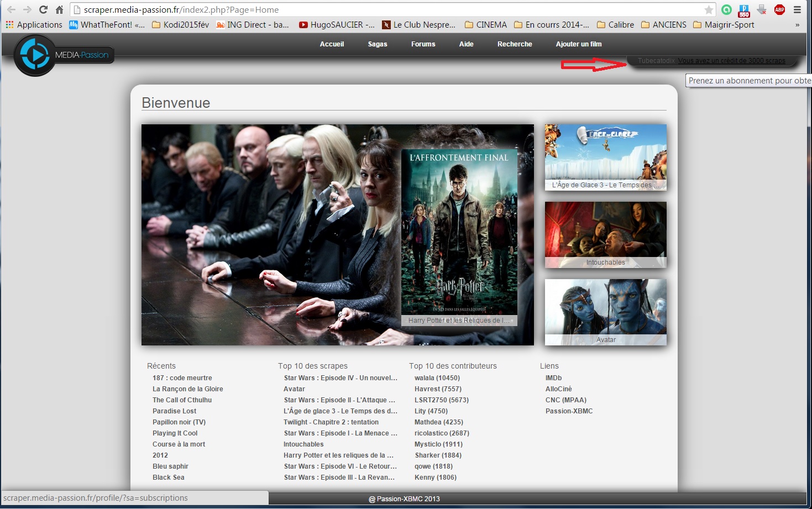Open the Kodi2015fév bookmarks folder
Image resolution: width=812 pixels, height=509 pixels.
(180, 25)
